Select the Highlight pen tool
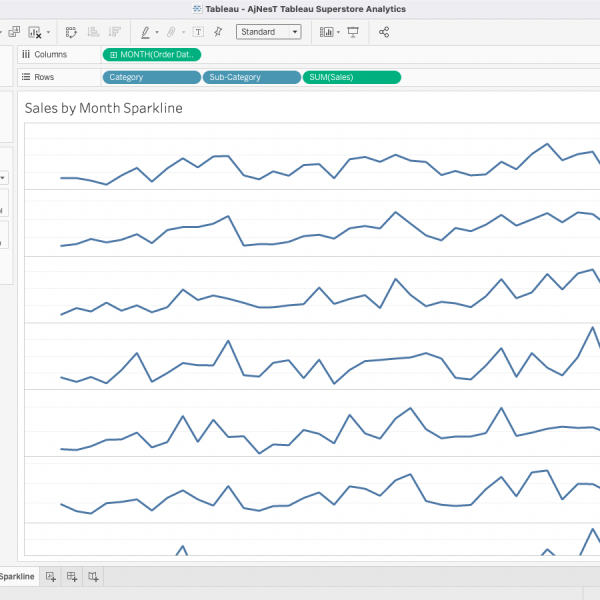The image size is (600, 600). (x=145, y=32)
